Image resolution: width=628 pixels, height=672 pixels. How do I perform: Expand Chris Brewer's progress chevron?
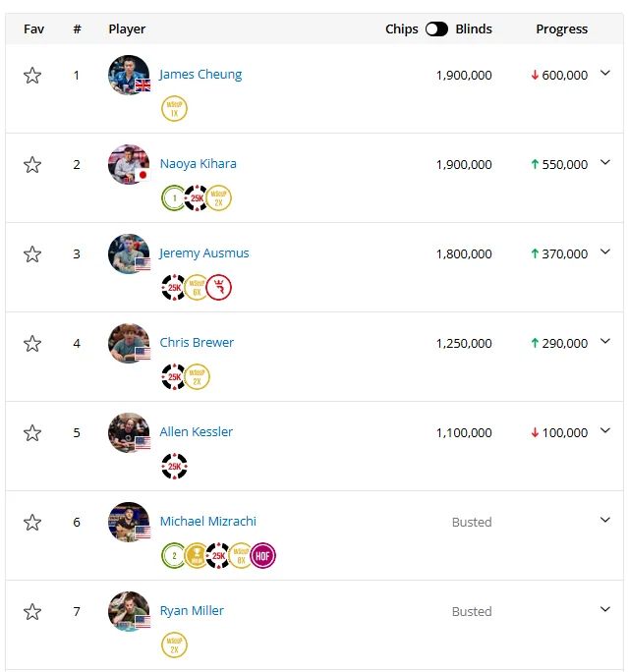[x=604, y=342]
